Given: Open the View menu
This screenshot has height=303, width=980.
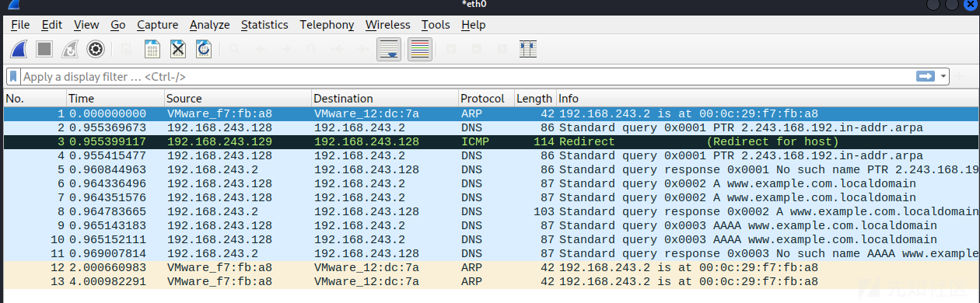Looking at the screenshot, I should pyautogui.click(x=86, y=25).
